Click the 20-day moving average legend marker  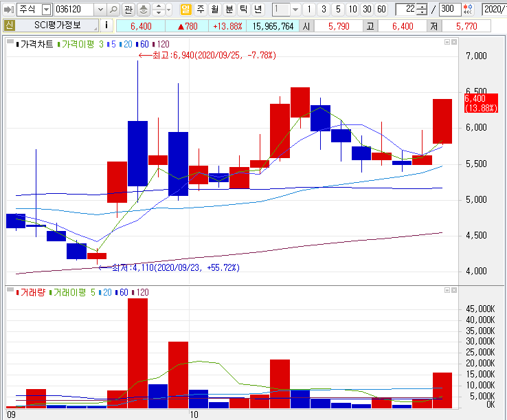126,44
